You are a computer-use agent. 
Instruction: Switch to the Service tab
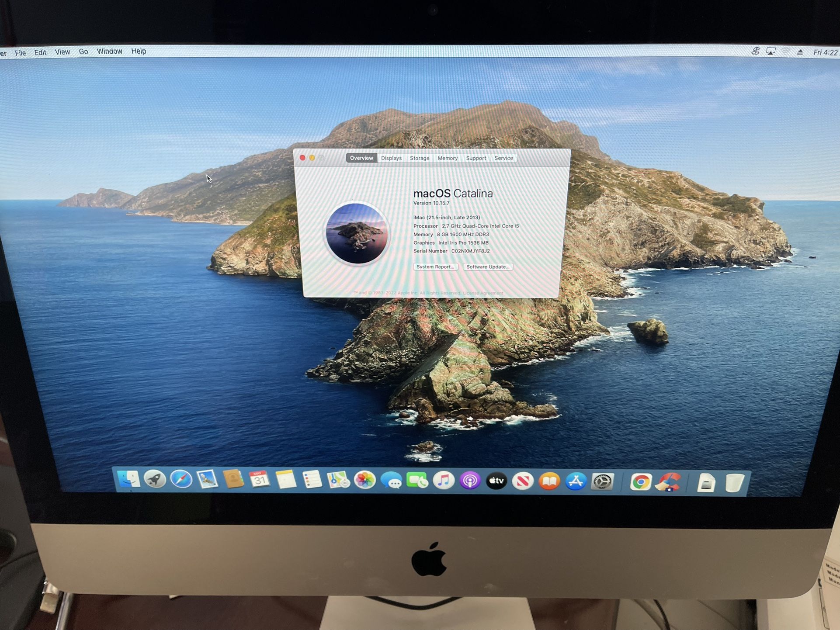coord(503,158)
